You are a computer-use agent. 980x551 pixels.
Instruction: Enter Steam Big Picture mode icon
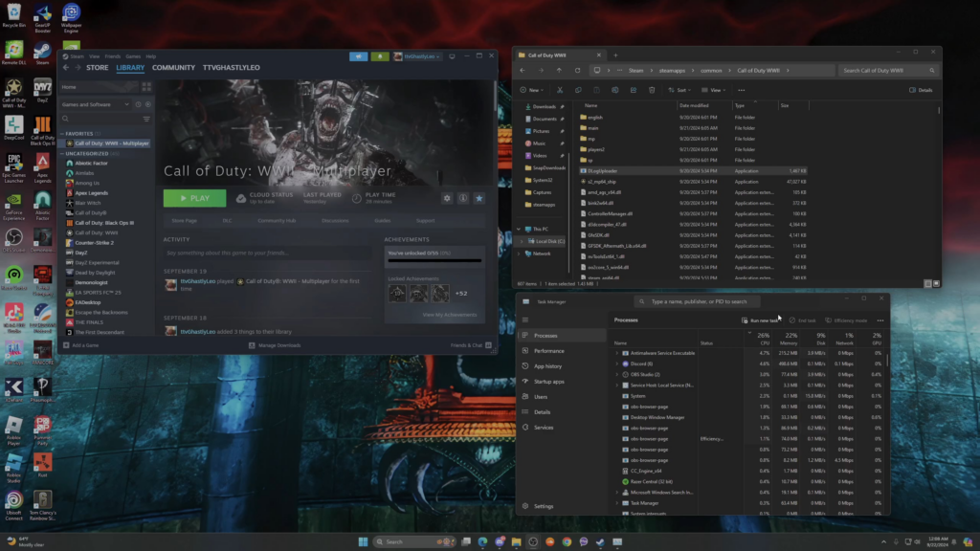pos(452,56)
